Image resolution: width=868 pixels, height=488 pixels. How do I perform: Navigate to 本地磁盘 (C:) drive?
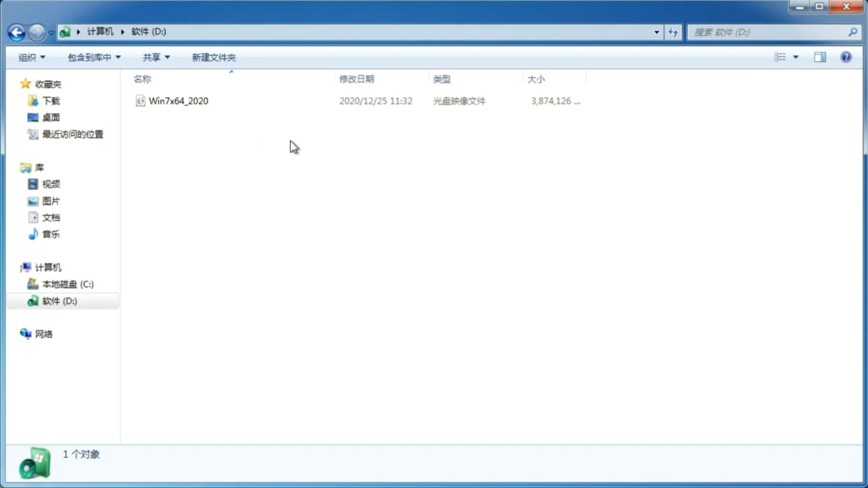[67, 284]
